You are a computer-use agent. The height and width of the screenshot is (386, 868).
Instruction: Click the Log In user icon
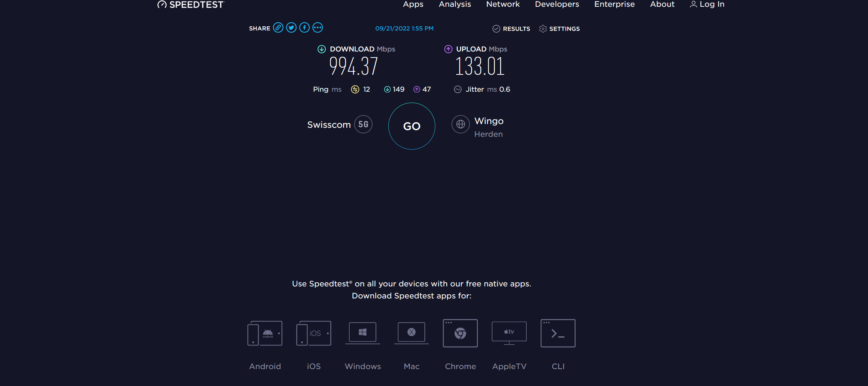pos(694,4)
